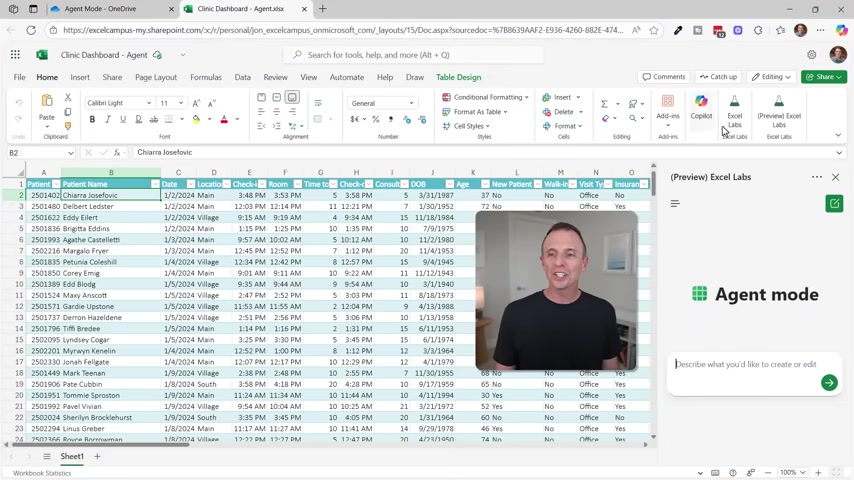Open the Patient Name column filter dropdown
Viewport: 854px width, 480px height.
coord(155,184)
